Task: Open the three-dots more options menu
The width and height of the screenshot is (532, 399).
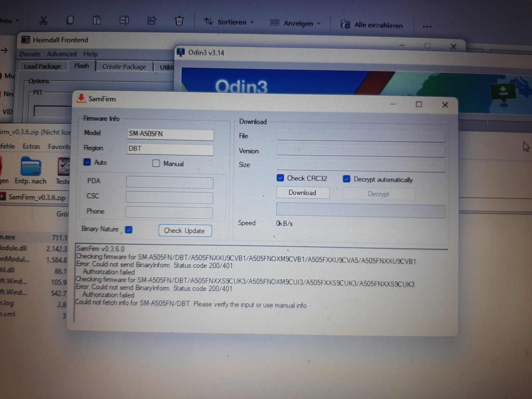Action: click(x=427, y=27)
